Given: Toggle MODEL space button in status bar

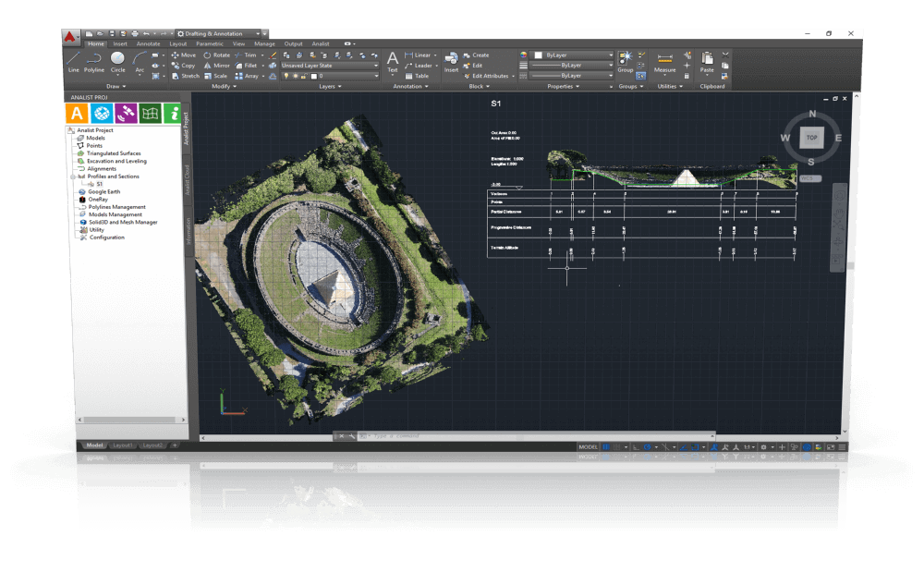Looking at the screenshot, I should click(x=588, y=446).
